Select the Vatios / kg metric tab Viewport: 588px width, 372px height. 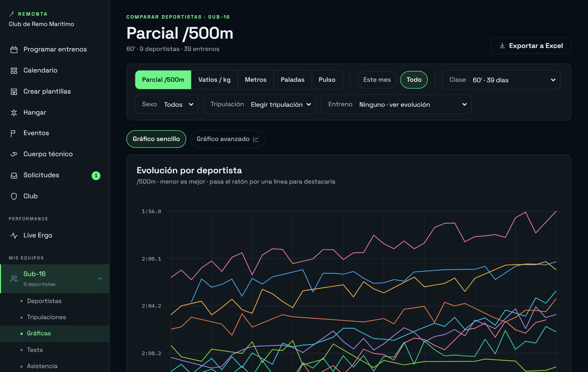[x=214, y=80]
